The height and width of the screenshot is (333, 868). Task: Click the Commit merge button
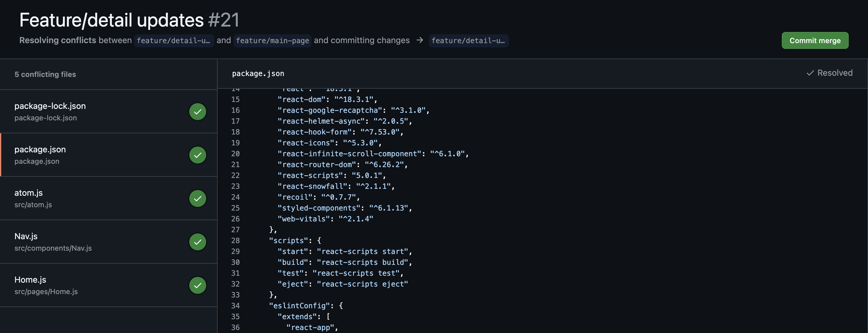click(x=815, y=40)
